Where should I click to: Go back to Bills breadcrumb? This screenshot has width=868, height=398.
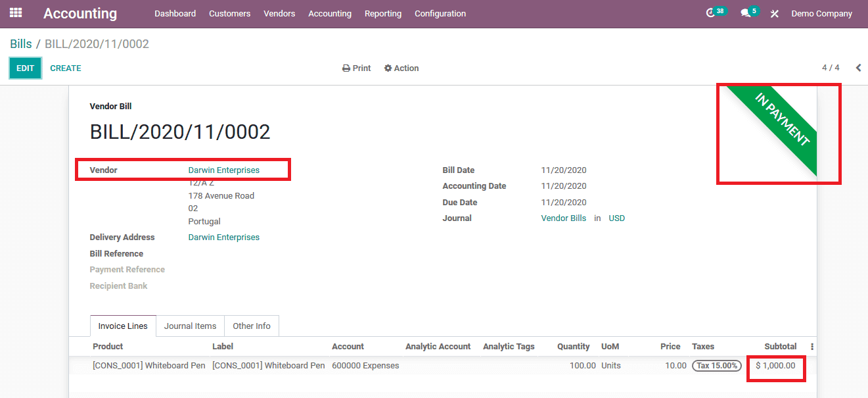coord(21,44)
